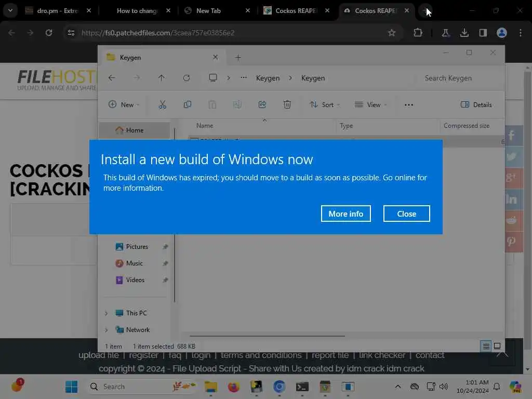Screen dimensions: 532x399
Task: Toggle the Details pane button
Action: (476, 104)
